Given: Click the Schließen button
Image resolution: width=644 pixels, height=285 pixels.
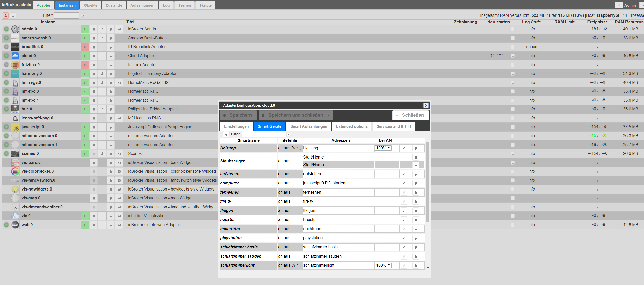Looking at the screenshot, I should 410,115.
